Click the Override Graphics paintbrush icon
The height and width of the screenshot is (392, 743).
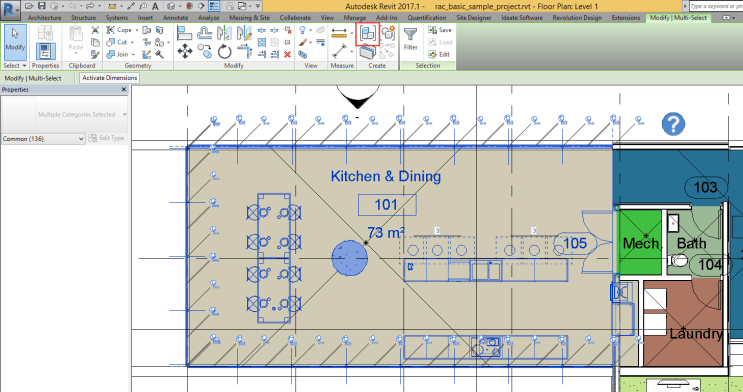(x=303, y=42)
